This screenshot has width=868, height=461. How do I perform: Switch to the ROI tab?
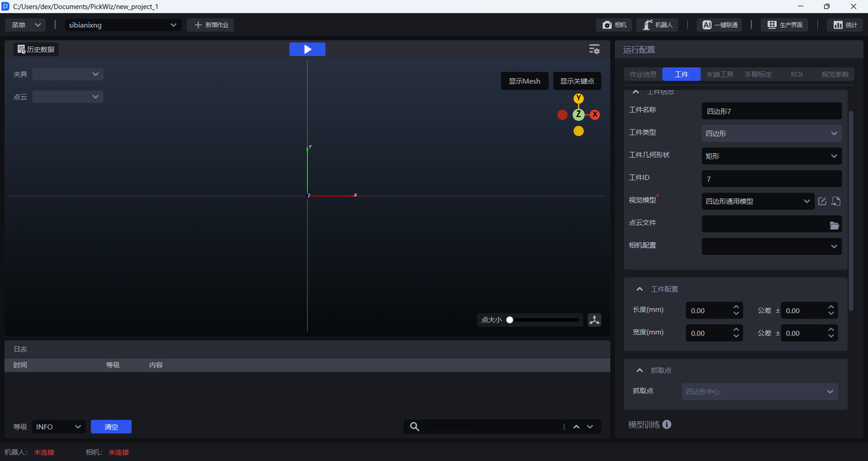pos(796,75)
